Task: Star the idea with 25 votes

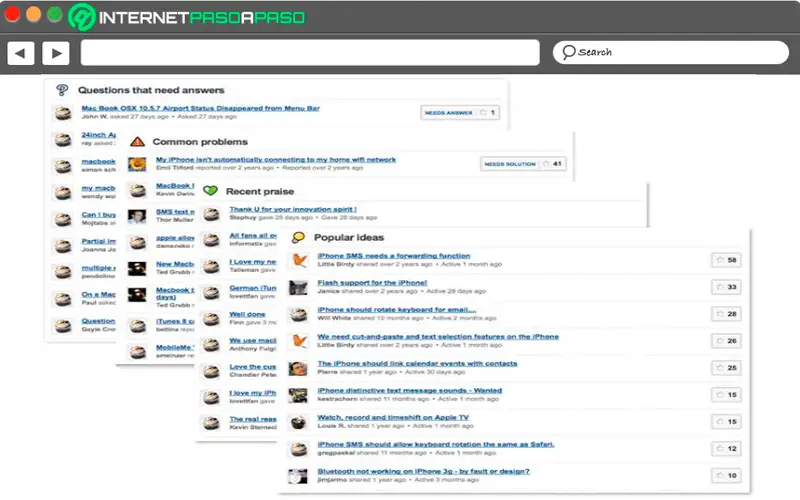Action: point(720,368)
